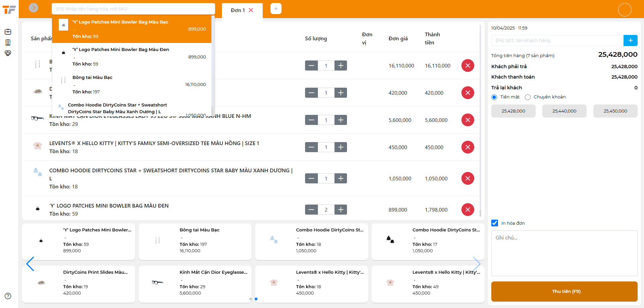Viewport: 644px width, 308px height.
Task: Decrease quantity of Levents Hello Kitty tee
Action: (x=311, y=147)
